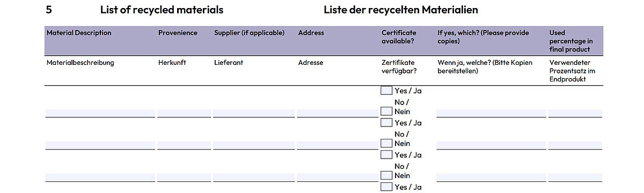Click first row 'If yes, which?' field
644x193 pixels.
[491, 113]
